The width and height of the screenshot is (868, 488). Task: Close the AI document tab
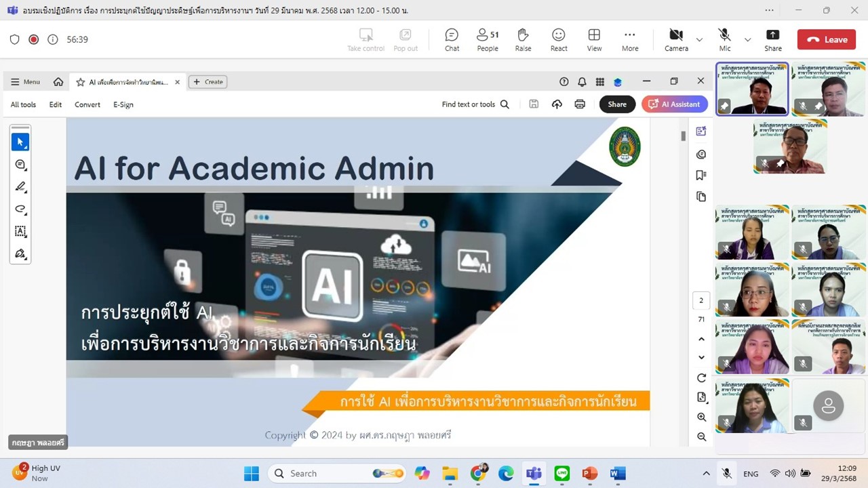[178, 82]
